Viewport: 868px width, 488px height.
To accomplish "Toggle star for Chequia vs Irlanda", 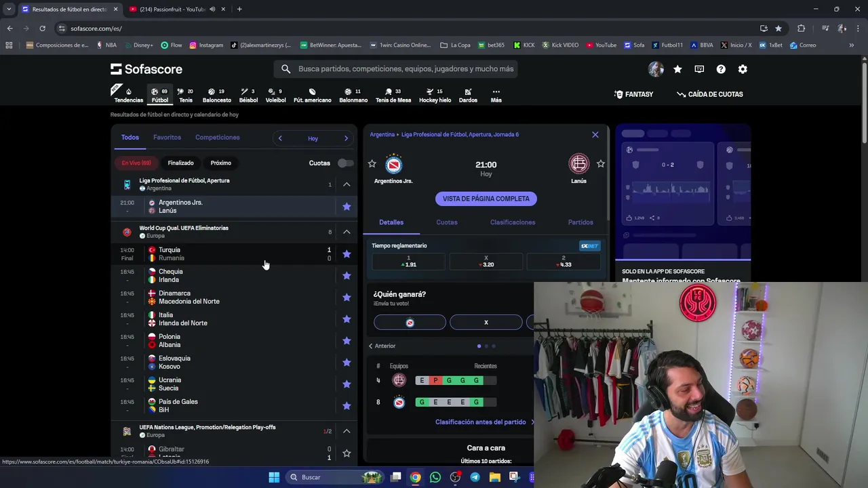I will 347,276.
